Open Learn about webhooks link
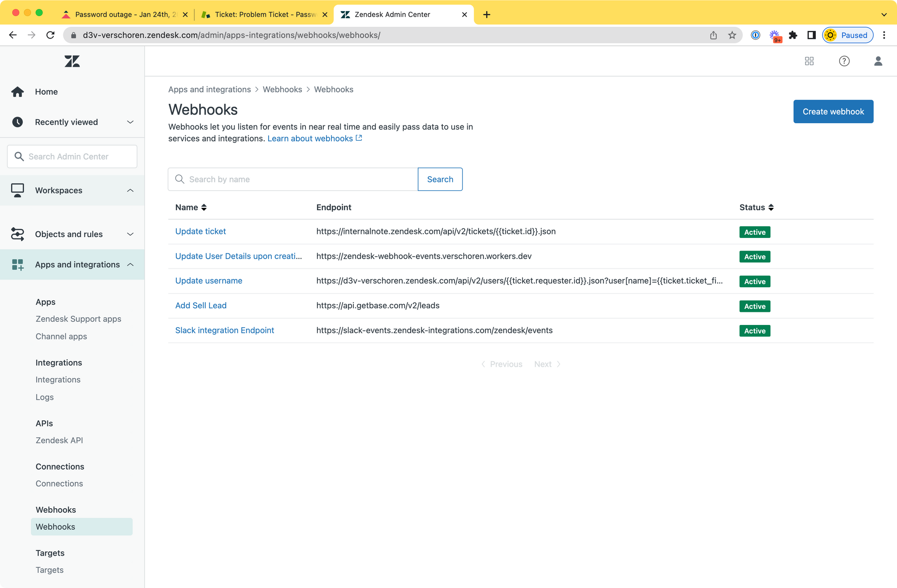 click(314, 138)
